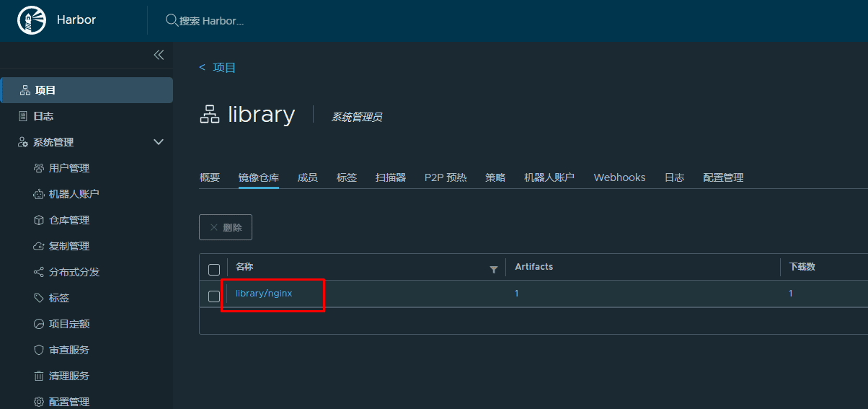The width and height of the screenshot is (868, 409).
Task: Switch to the 扫描器 tab
Action: pos(391,177)
